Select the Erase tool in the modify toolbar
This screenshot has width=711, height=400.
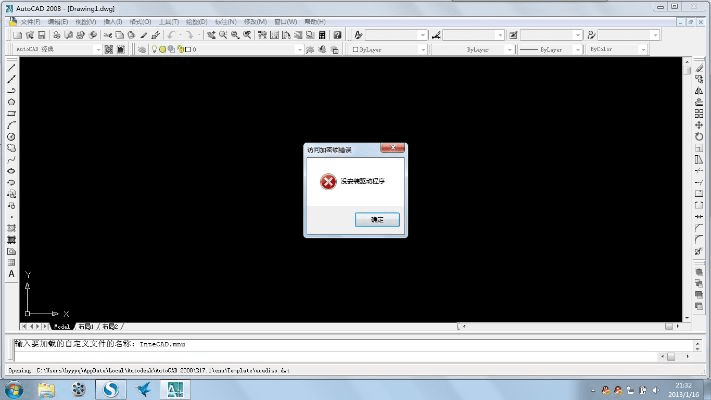point(698,67)
